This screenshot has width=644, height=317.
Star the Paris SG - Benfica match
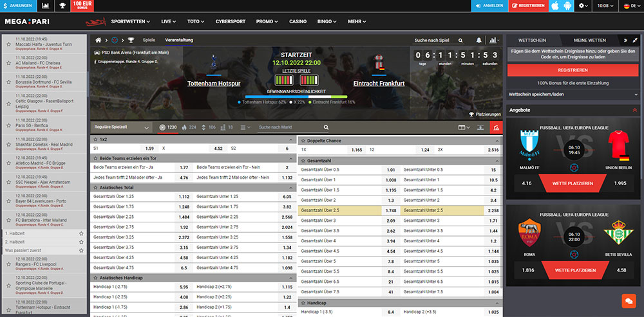pos(8,125)
